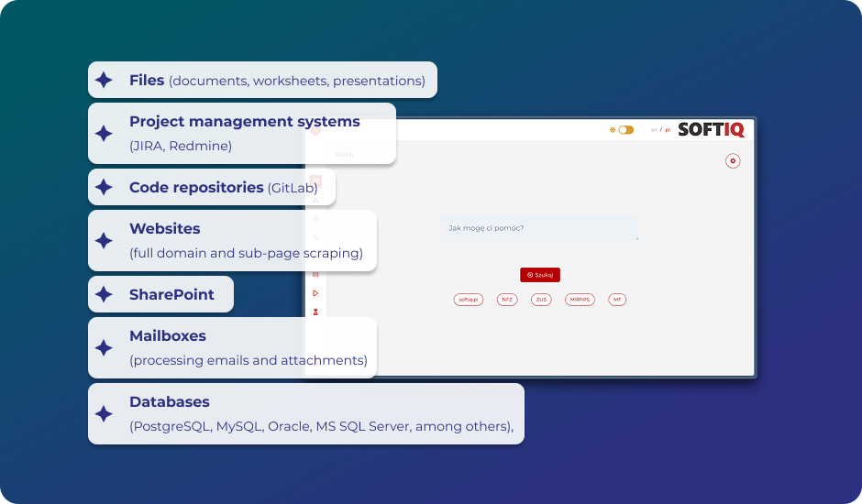Select the ZUS source chip

(541, 300)
